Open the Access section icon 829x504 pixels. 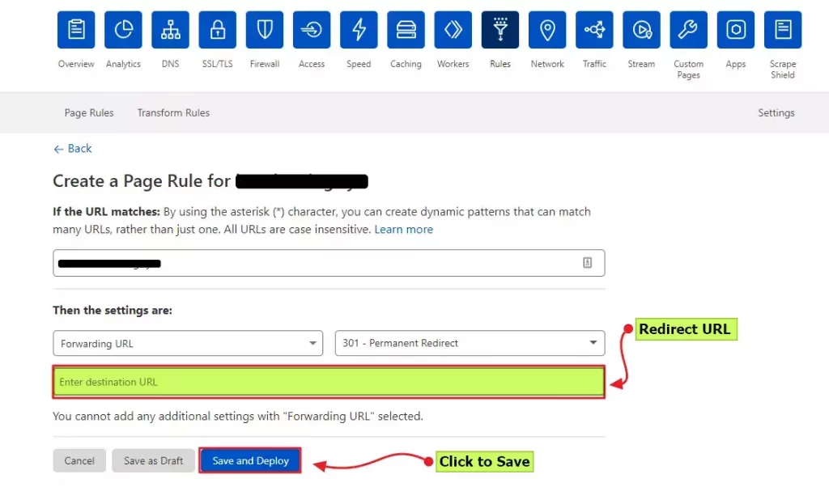(x=312, y=30)
